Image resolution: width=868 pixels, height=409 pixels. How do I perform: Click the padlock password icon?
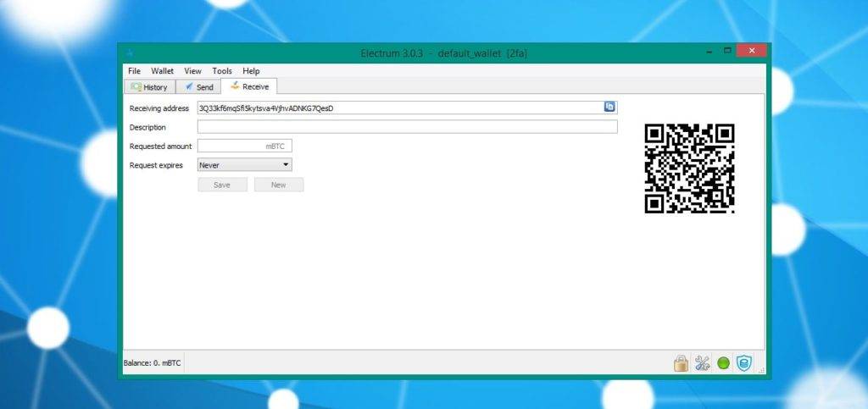680,363
